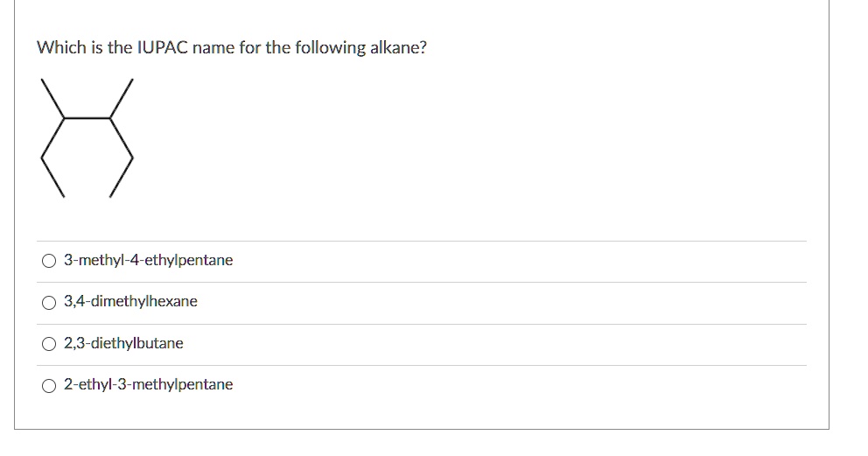Viewport: 868px width, 456px height.
Task: Click the 3,4-dimethylhexane answer label text
Action: point(130,302)
